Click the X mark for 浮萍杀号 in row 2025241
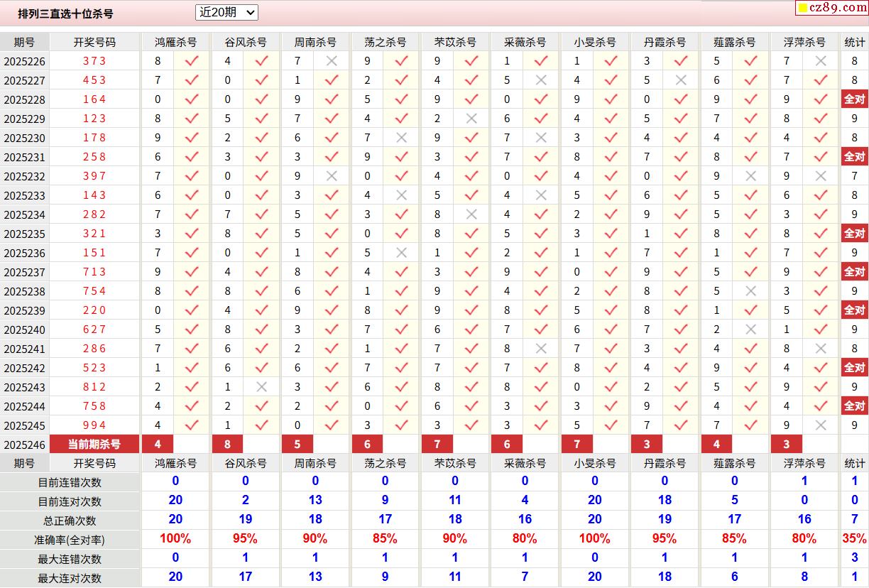 point(821,349)
